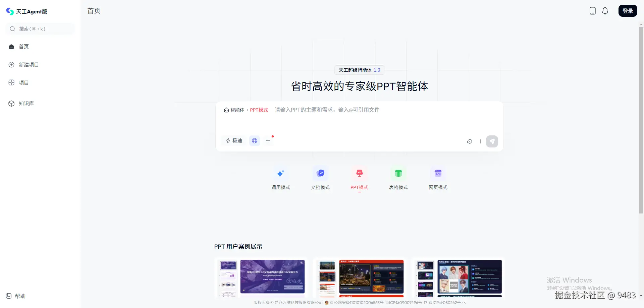Screen dimensions: 644x308
Task: Open the search box in sidebar
Action: tap(40, 29)
